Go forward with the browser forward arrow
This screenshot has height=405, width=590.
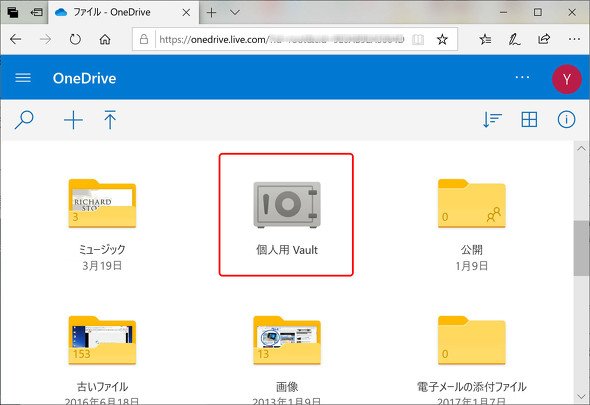pyautogui.click(x=46, y=39)
